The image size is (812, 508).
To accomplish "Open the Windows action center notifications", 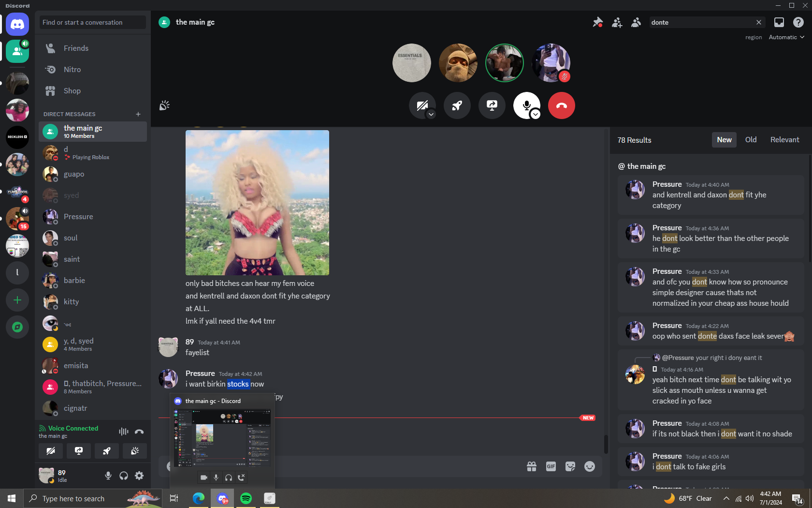I will point(797,498).
